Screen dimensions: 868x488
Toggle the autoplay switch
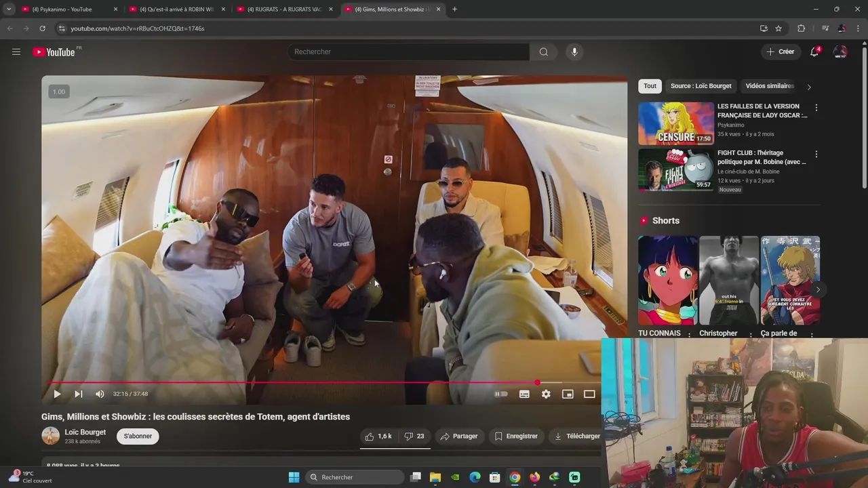[501, 394]
